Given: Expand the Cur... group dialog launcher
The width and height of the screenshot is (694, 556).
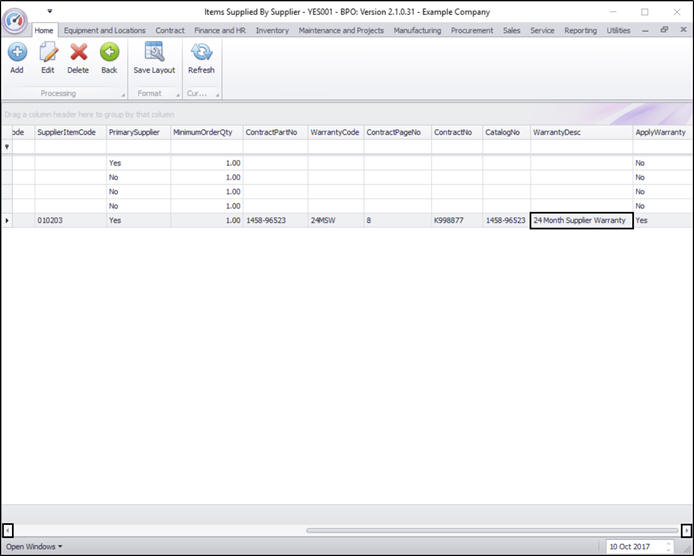Looking at the screenshot, I should 217,95.
